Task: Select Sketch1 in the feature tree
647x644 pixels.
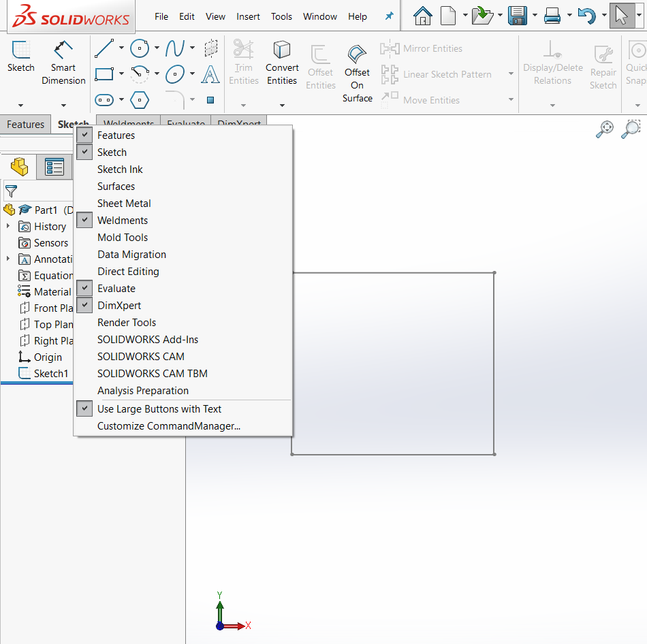Action: (x=44, y=373)
